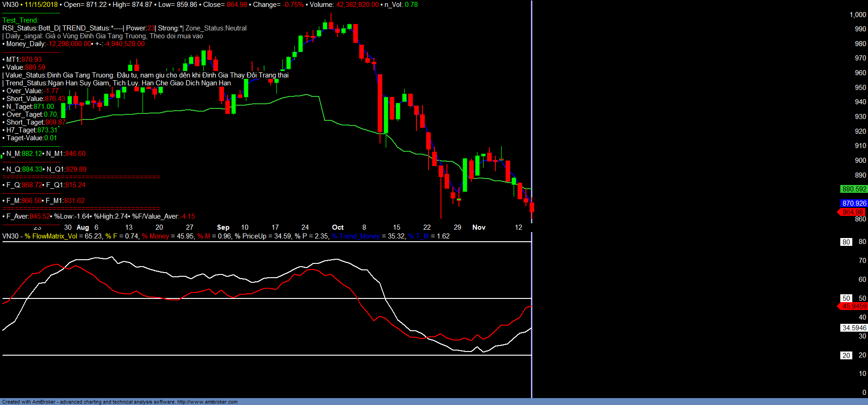The image size is (868, 405).
Task: Click the 1,000 label on price axis
Action: (x=857, y=15)
